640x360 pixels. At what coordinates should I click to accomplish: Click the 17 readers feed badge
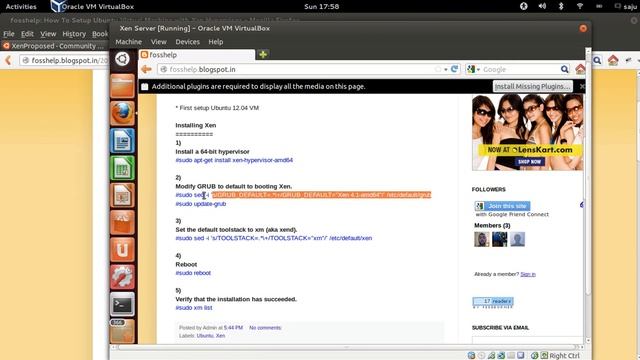[x=493, y=302]
